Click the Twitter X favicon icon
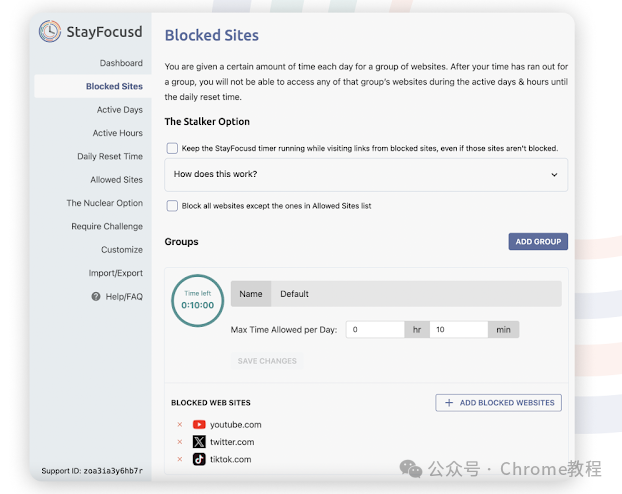 (x=199, y=442)
